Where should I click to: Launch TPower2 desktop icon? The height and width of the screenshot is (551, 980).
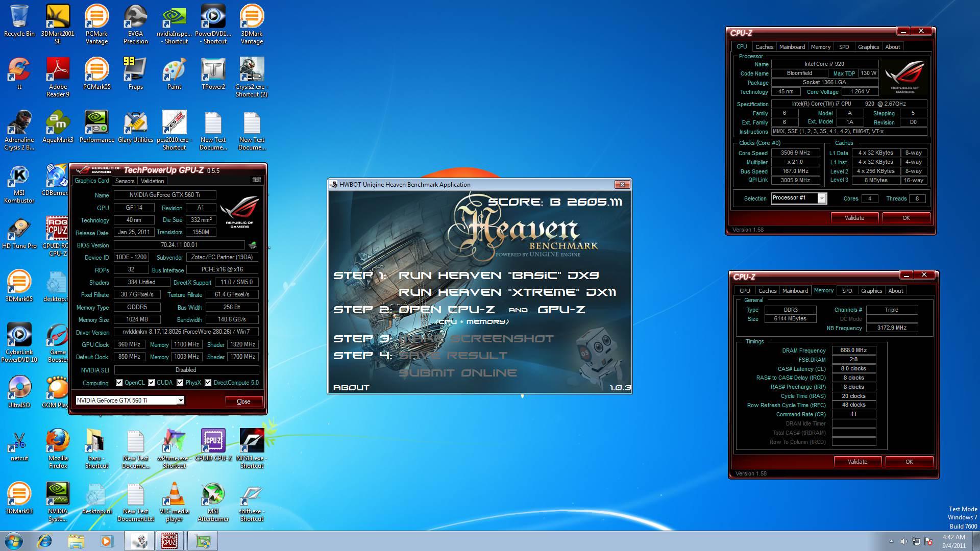point(213,73)
